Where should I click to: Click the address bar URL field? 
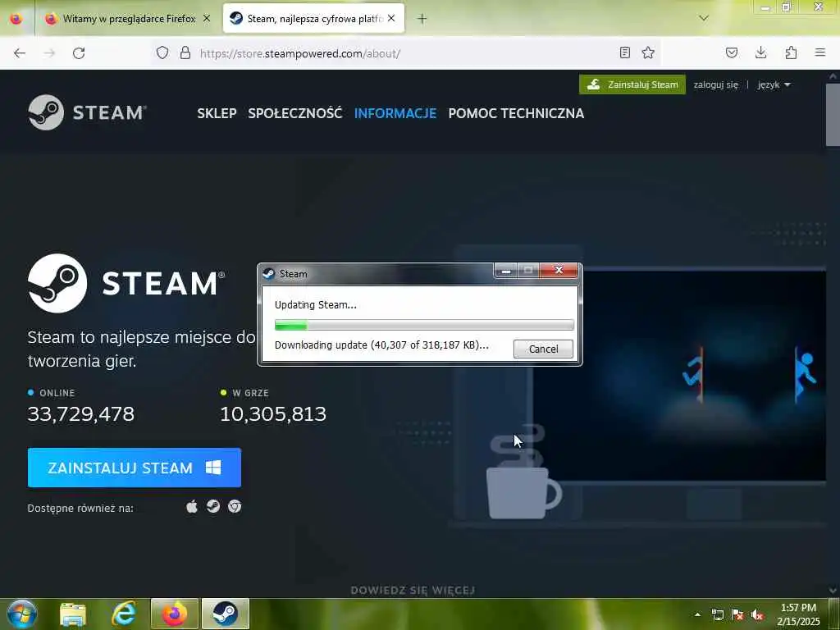(x=407, y=53)
